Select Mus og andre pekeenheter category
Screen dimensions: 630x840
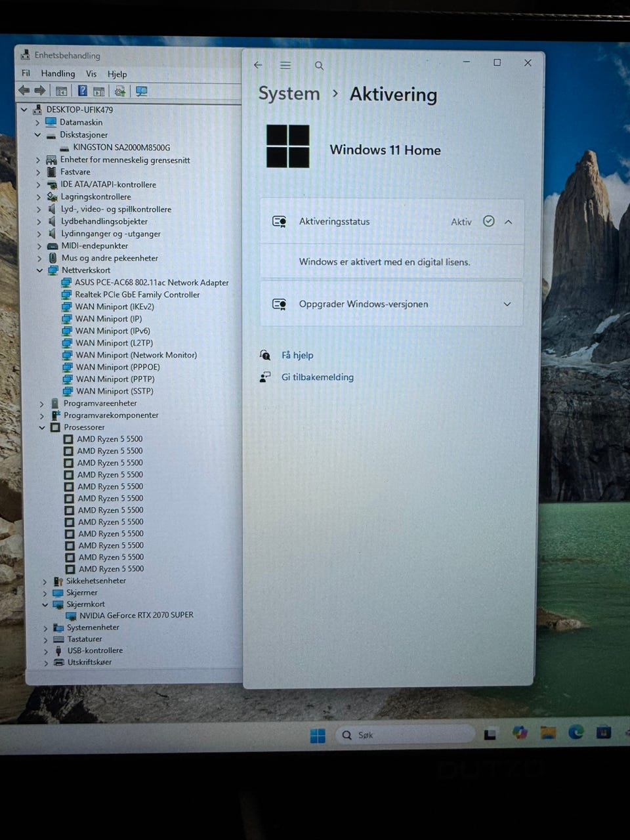click(x=110, y=259)
